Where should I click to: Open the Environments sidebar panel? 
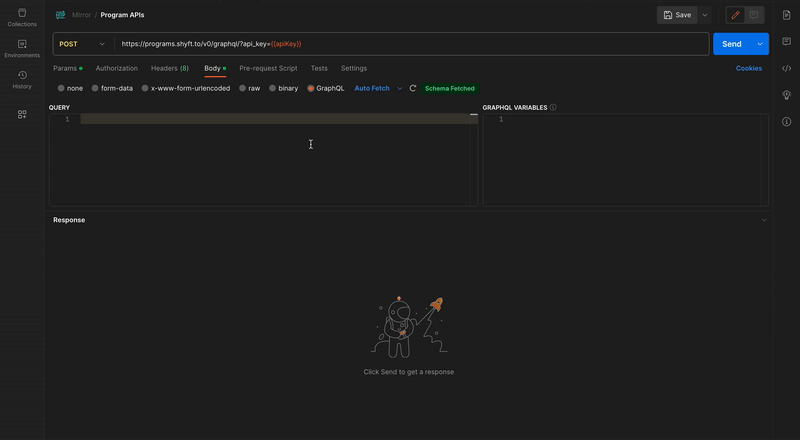click(x=22, y=49)
